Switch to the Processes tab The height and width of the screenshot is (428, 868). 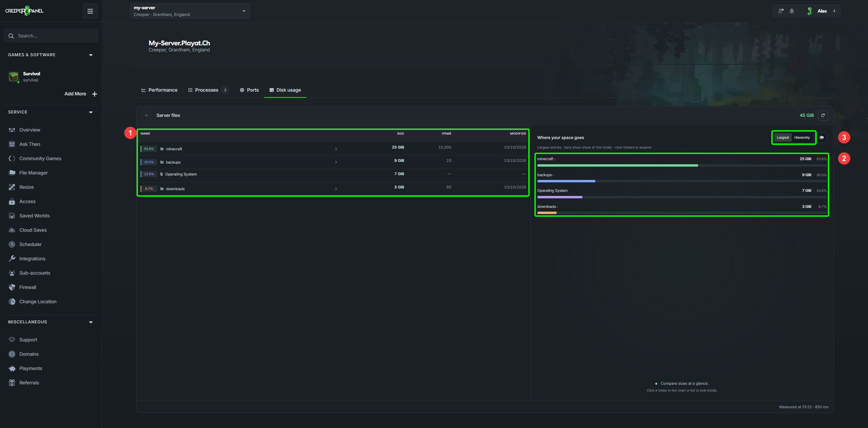[208, 90]
